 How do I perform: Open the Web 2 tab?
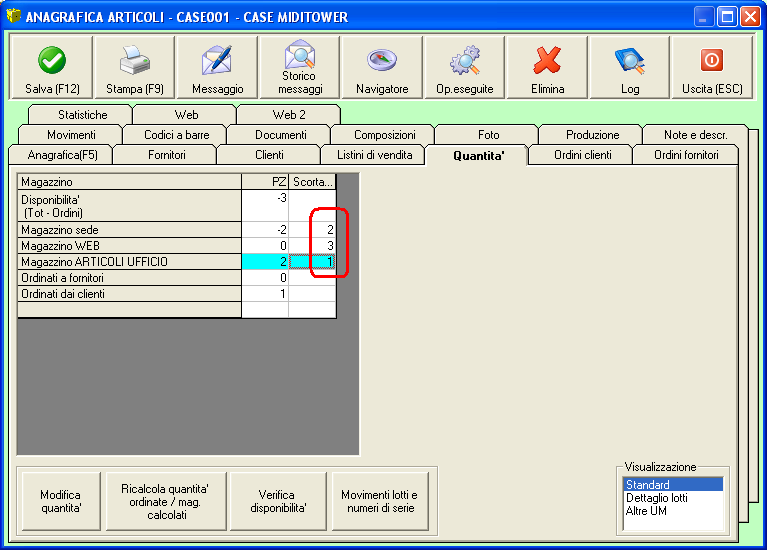[x=289, y=115]
